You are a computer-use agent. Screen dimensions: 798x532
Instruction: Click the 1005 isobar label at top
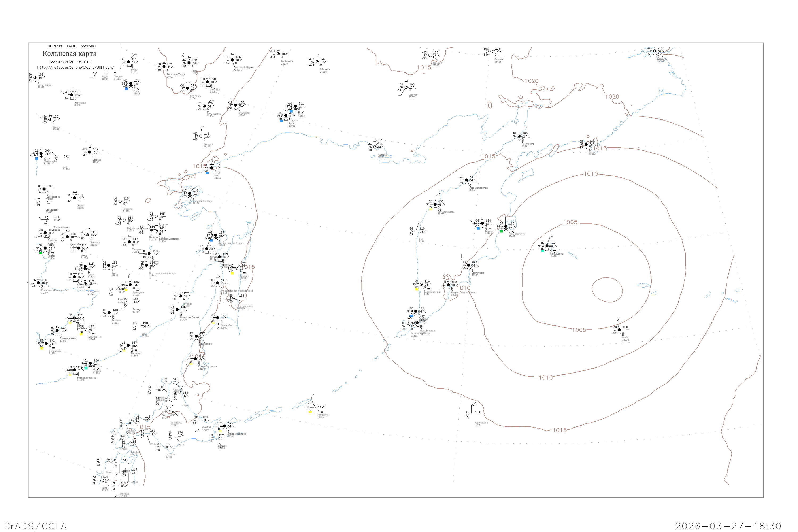(570, 222)
